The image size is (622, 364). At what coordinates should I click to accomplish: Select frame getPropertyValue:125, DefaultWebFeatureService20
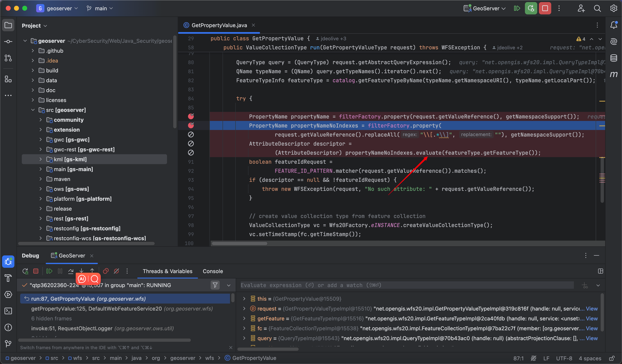pyautogui.click(x=122, y=308)
